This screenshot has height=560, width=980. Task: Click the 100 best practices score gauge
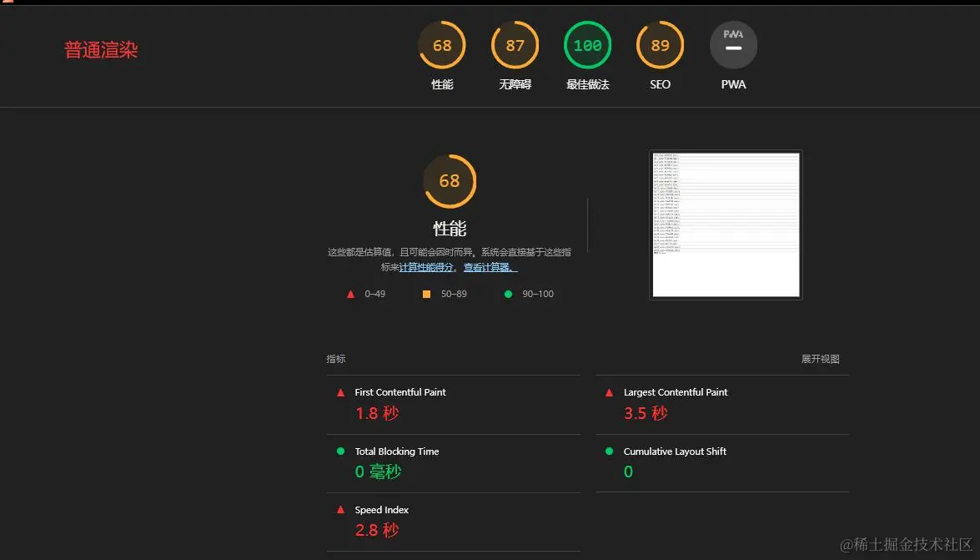click(587, 45)
